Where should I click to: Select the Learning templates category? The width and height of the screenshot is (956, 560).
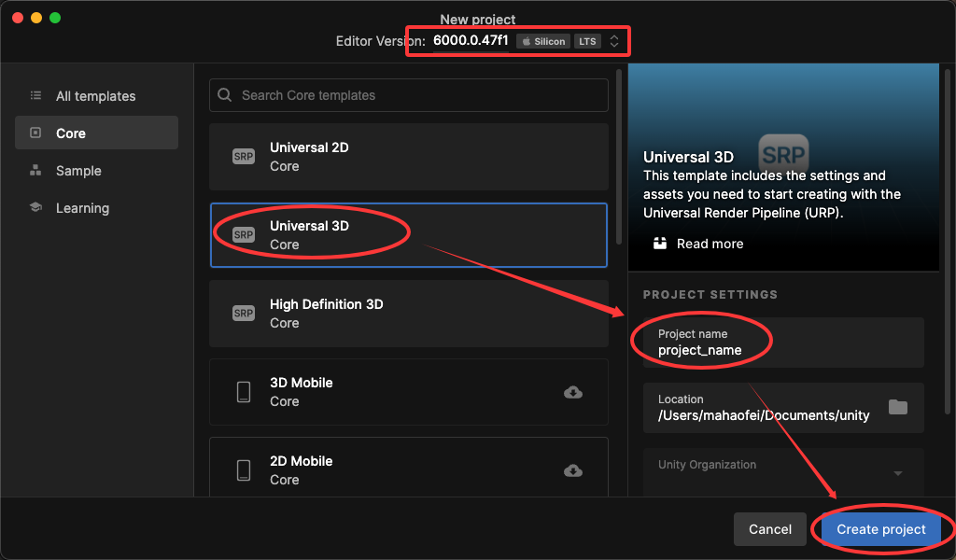(x=96, y=208)
